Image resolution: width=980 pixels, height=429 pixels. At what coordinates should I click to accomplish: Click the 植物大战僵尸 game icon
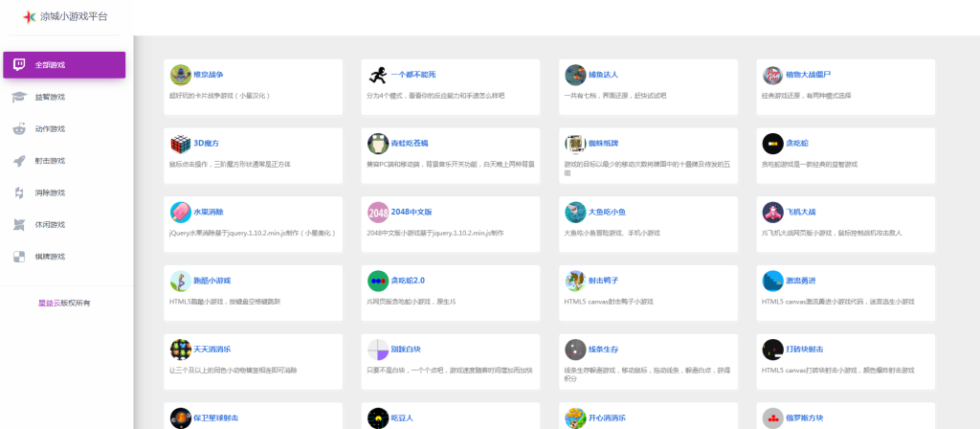point(772,75)
